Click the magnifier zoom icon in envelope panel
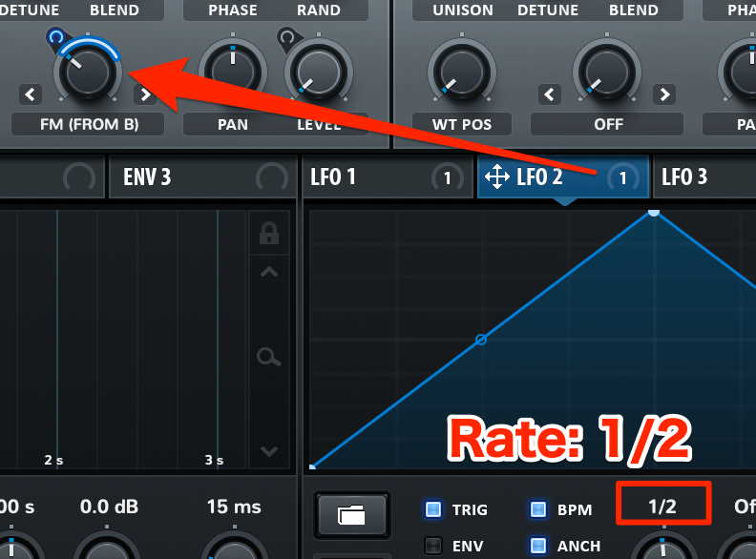Viewport: 756px width, 559px height. [x=268, y=357]
